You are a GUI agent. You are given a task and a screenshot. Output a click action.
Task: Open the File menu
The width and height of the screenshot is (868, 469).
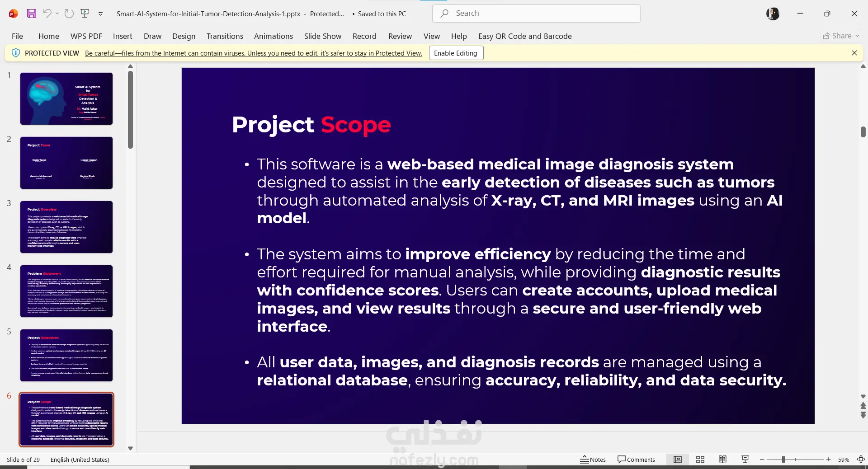tap(17, 36)
